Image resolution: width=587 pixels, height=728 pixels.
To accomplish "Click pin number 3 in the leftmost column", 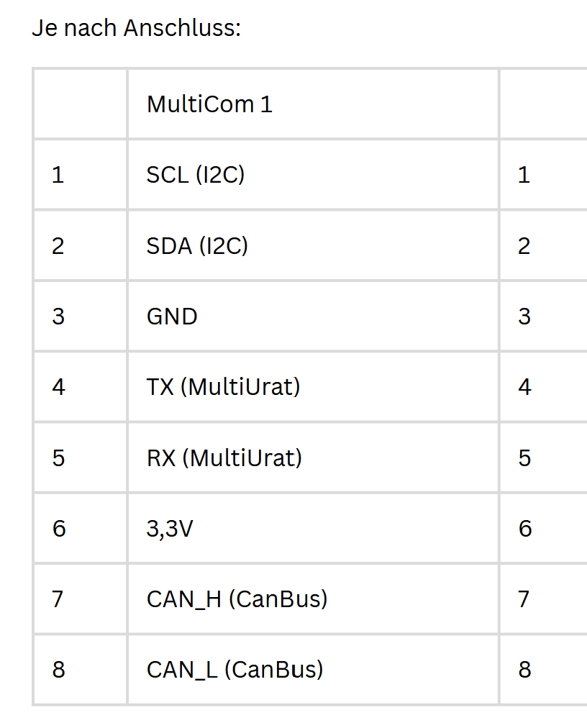I will (x=58, y=317).
